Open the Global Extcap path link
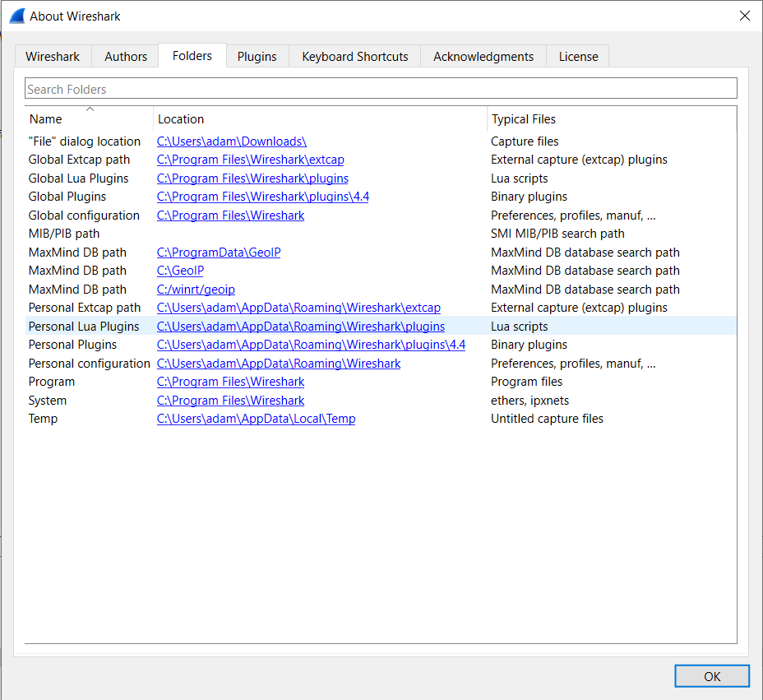 coord(250,160)
